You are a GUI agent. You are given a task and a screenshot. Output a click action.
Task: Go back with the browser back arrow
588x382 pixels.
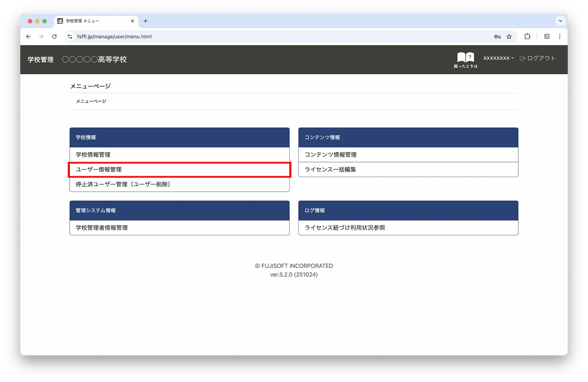pyautogui.click(x=28, y=36)
